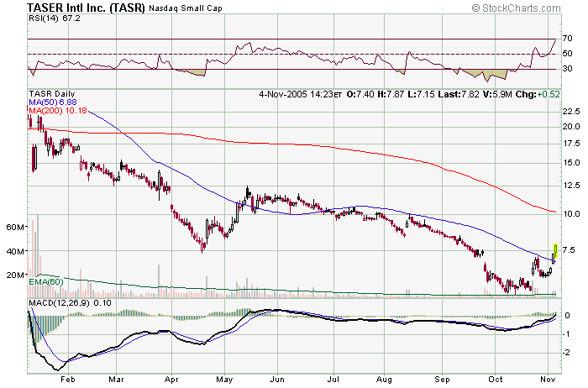Click the Aug month label on time axis
The width and height of the screenshot is (588, 388).
(385, 380)
